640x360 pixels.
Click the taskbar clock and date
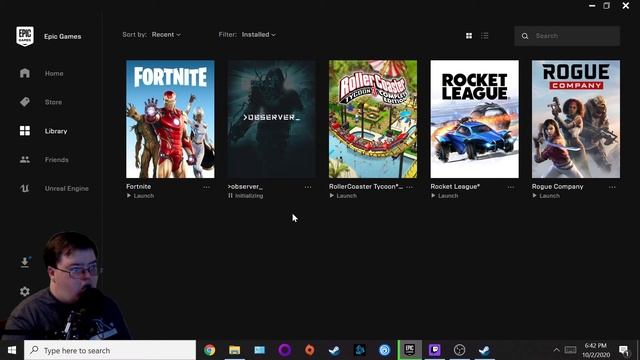click(x=596, y=350)
